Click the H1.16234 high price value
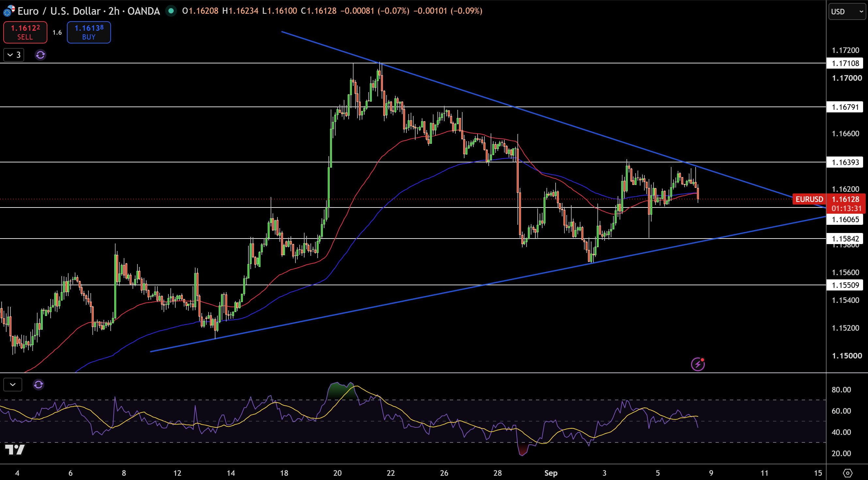The image size is (868, 480). (x=240, y=11)
